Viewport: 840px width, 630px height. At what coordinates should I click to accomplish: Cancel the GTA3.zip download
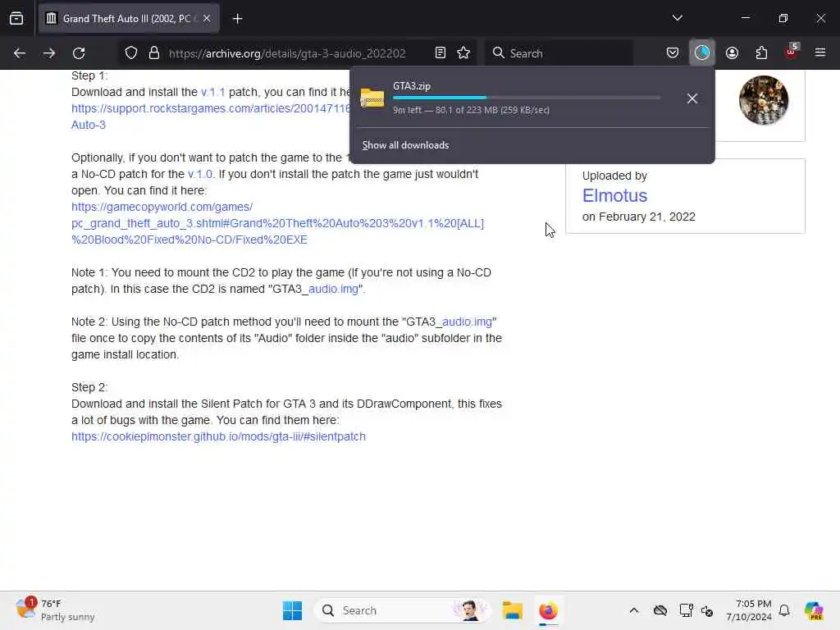(692, 98)
